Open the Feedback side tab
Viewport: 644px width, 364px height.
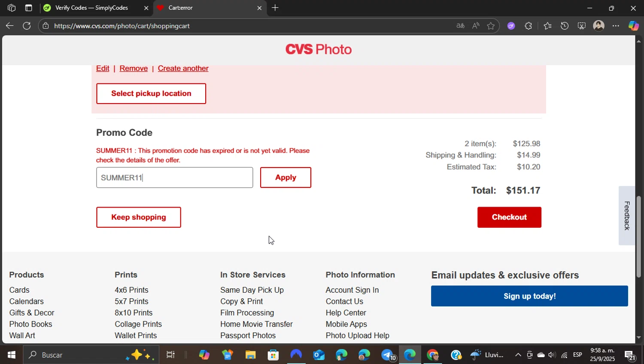pyautogui.click(x=627, y=216)
